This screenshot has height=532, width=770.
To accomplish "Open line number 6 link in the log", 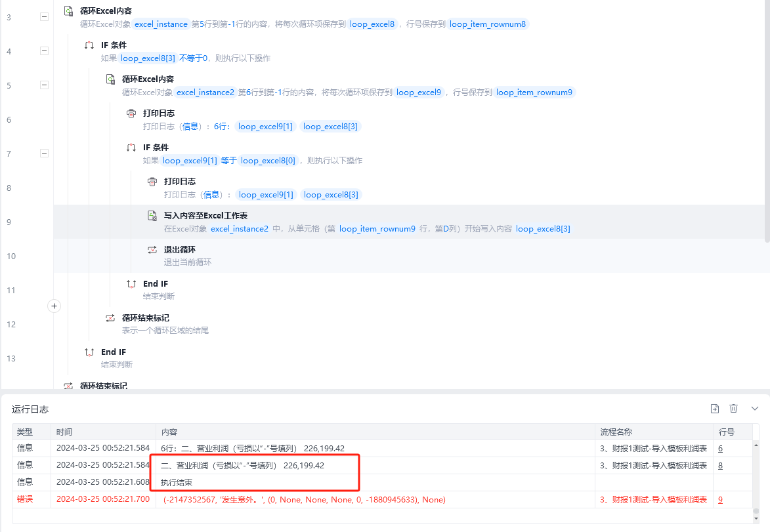I will (720, 448).
